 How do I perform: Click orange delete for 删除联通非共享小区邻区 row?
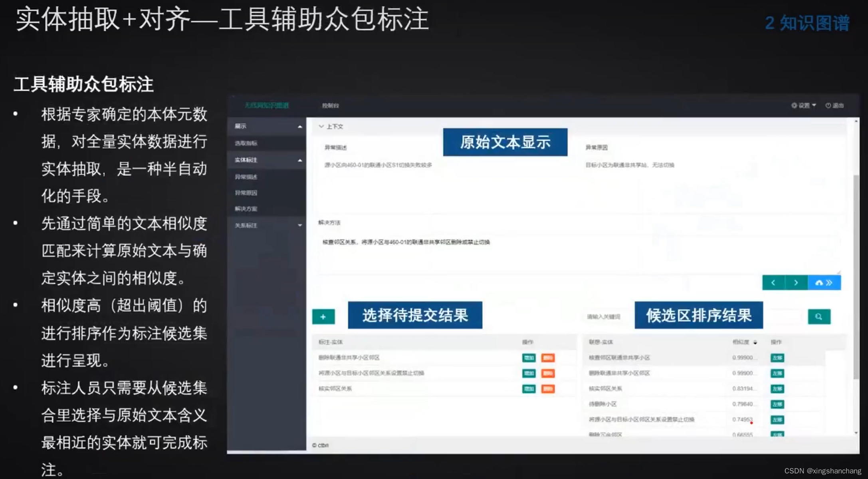[x=548, y=358]
